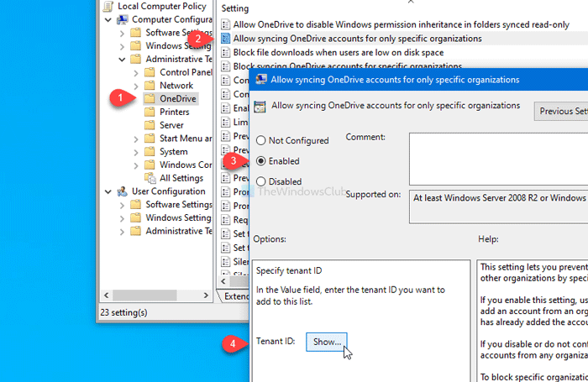The width and height of the screenshot is (588, 382).
Task: Expand Windows Settings under Computer Configuration
Action: click(122, 46)
